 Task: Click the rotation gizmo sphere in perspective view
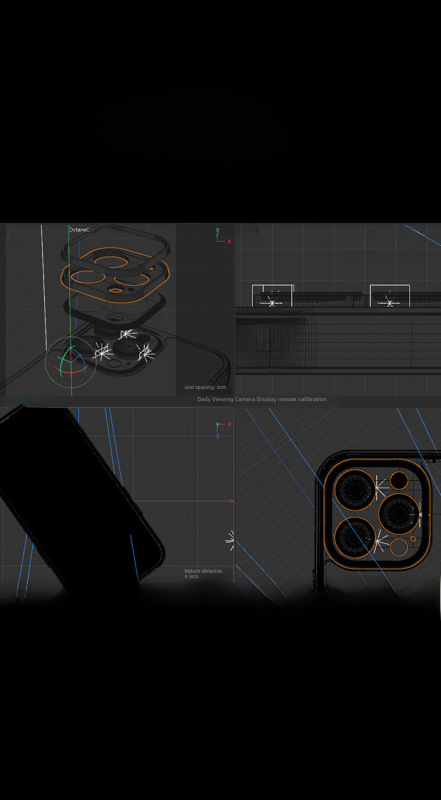(70, 362)
